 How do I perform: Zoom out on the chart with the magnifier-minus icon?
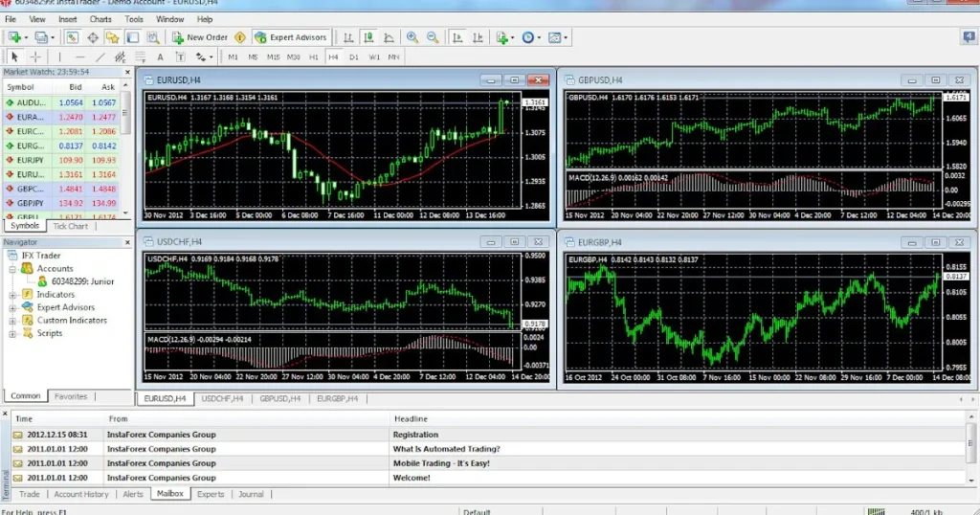433,37
